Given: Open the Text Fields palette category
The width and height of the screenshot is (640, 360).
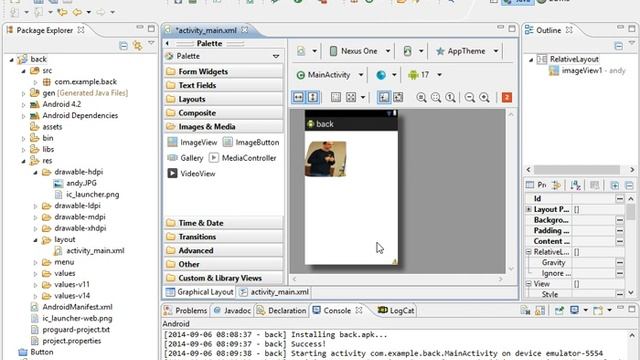Looking at the screenshot, I should pos(223,85).
